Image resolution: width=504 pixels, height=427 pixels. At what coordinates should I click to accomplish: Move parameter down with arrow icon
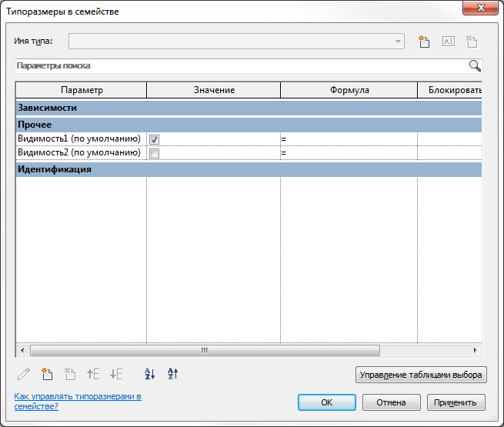point(116,375)
